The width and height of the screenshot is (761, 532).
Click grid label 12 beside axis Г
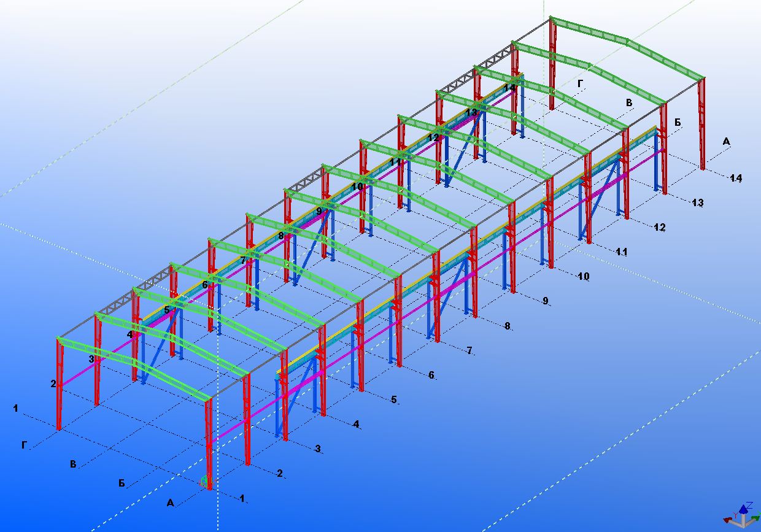tap(433, 137)
